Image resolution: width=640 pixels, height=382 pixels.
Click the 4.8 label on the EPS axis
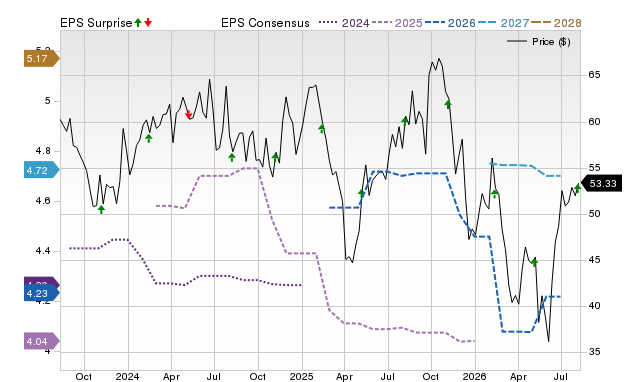click(43, 151)
